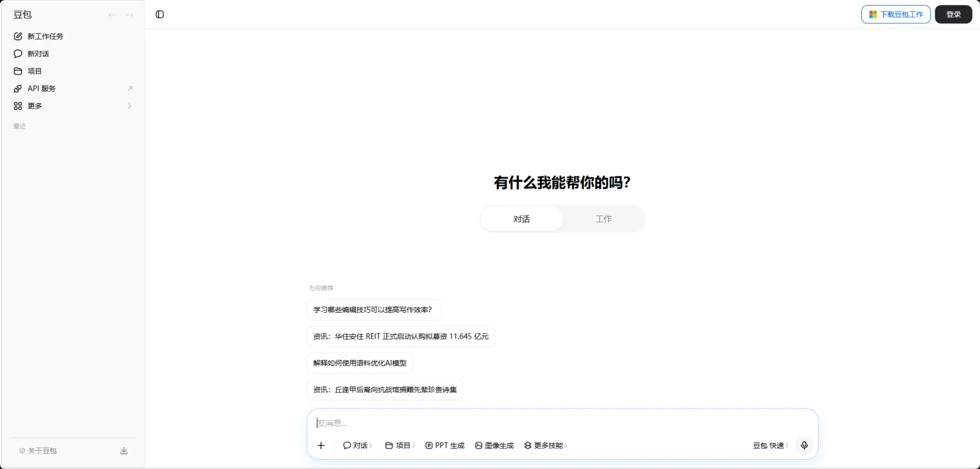
Task: Click the download icon at sidebar bottom
Action: point(124,451)
